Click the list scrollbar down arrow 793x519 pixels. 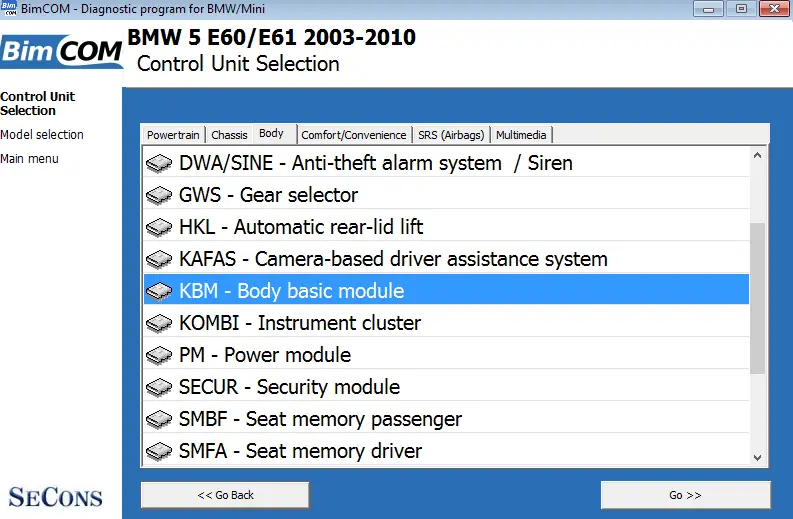(x=757, y=458)
